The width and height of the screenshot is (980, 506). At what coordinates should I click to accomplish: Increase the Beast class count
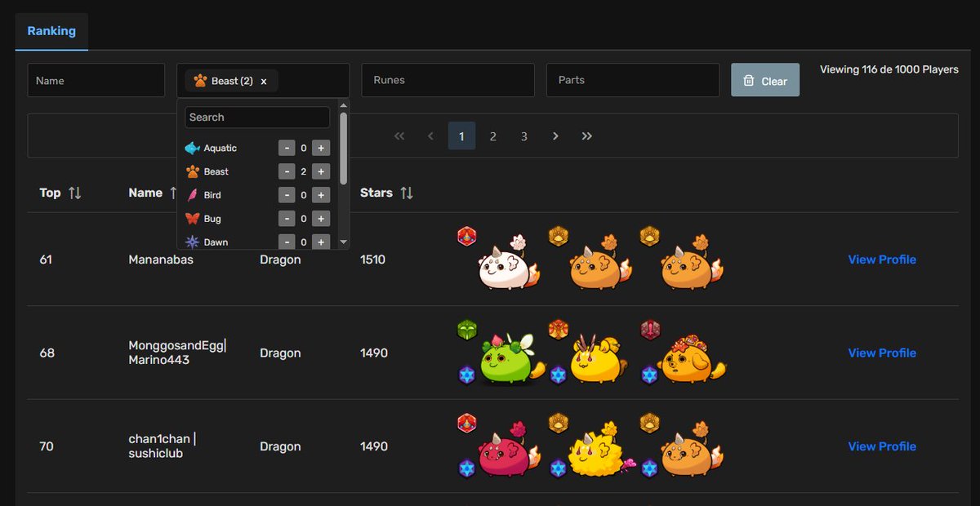pos(321,171)
